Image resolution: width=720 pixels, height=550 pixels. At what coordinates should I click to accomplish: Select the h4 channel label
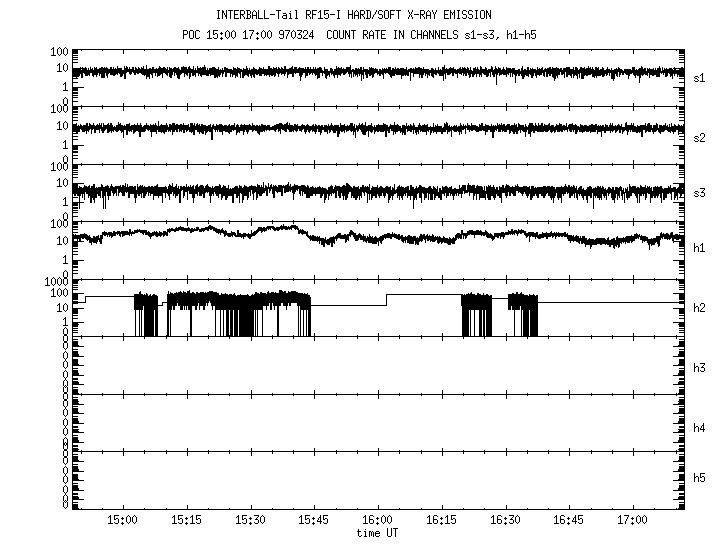(700, 428)
